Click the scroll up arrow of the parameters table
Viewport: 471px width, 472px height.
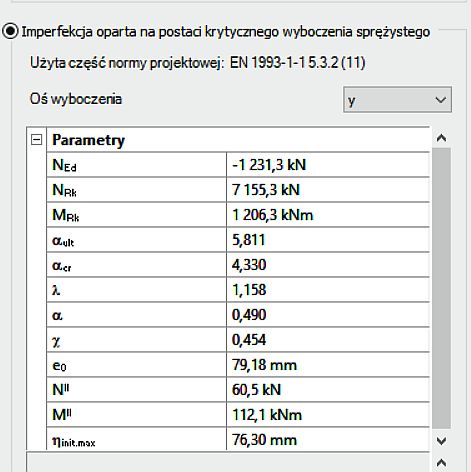(x=441, y=138)
